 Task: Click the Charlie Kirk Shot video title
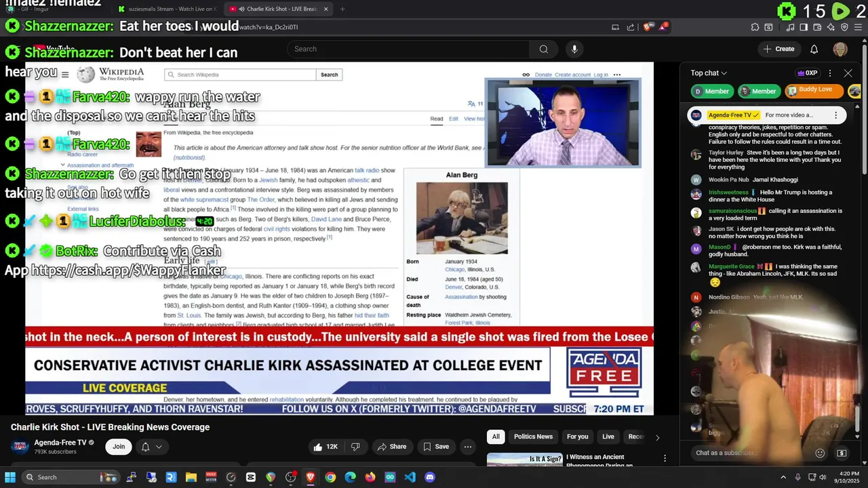tap(110, 427)
